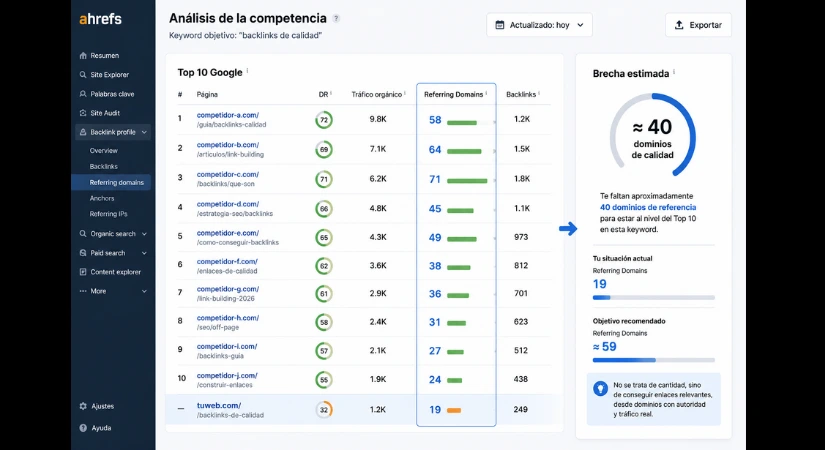Click the ≈ 40 circular gauge
Viewport: 825px width, 450px height.
click(x=652, y=135)
